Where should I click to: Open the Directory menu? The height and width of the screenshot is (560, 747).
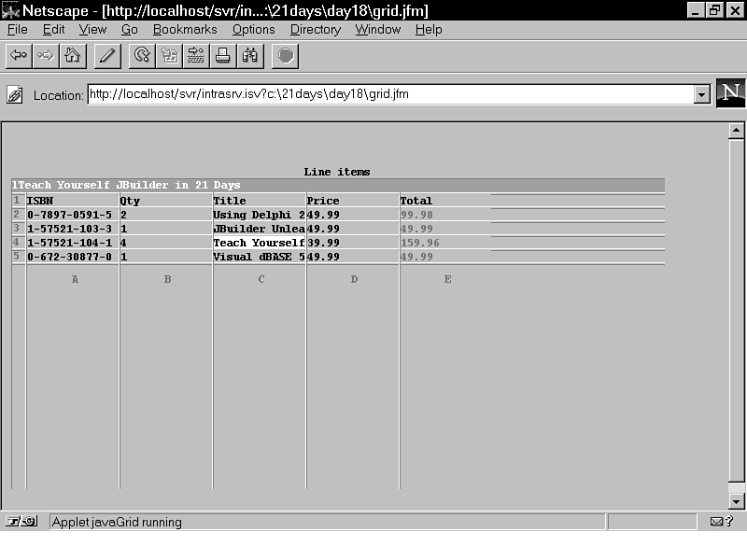pyautogui.click(x=316, y=30)
